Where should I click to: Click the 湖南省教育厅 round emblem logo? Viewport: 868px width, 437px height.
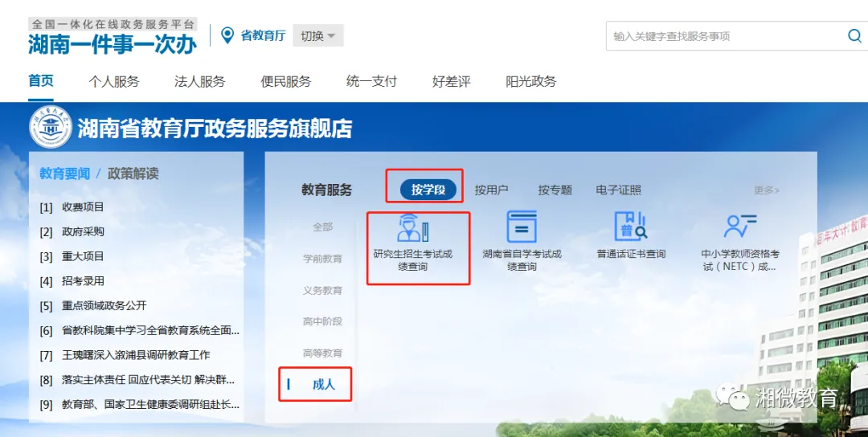(x=51, y=128)
